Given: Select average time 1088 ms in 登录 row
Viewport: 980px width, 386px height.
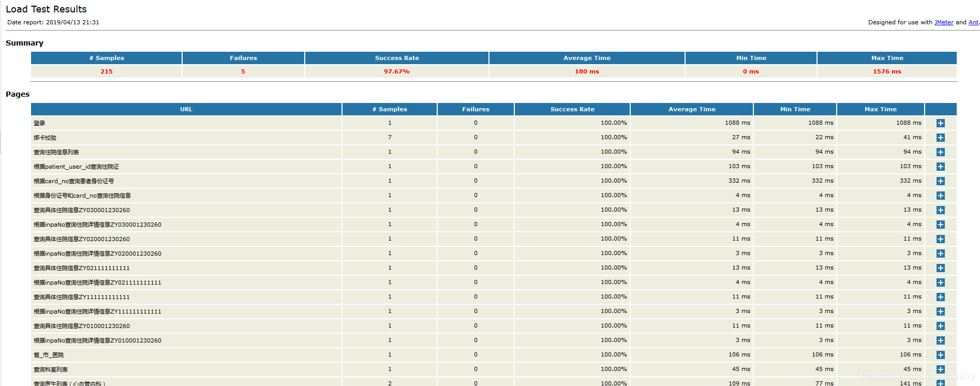Looking at the screenshot, I should tap(692, 123).
